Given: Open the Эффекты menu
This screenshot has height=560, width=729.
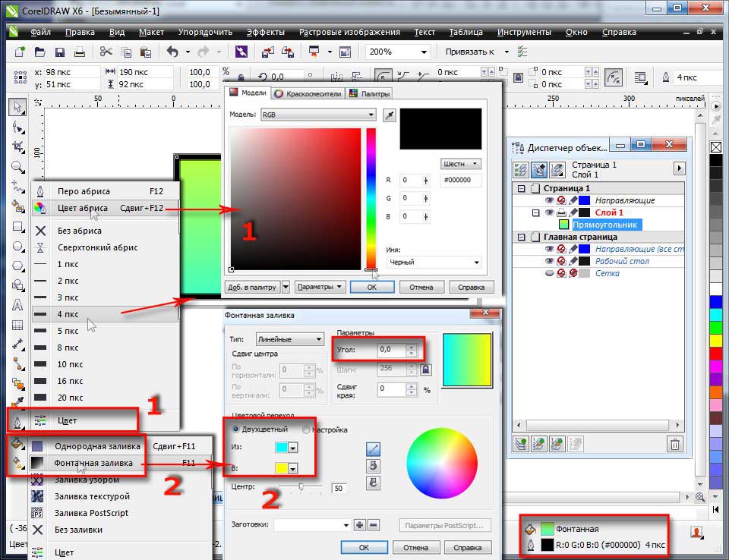Looking at the screenshot, I should tap(265, 33).
